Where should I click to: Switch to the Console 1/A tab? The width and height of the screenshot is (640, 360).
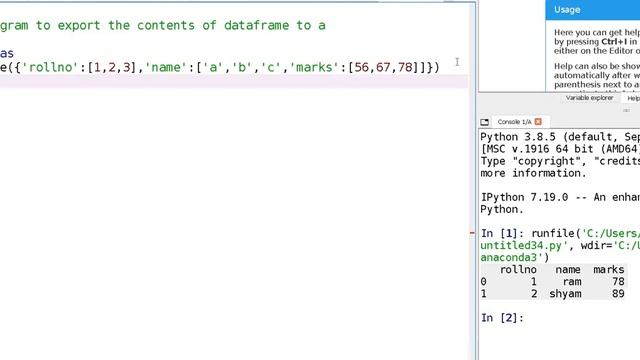[514, 122]
